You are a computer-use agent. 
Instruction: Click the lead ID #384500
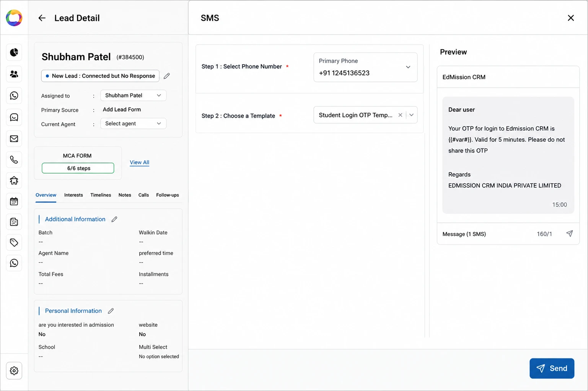[x=130, y=57]
